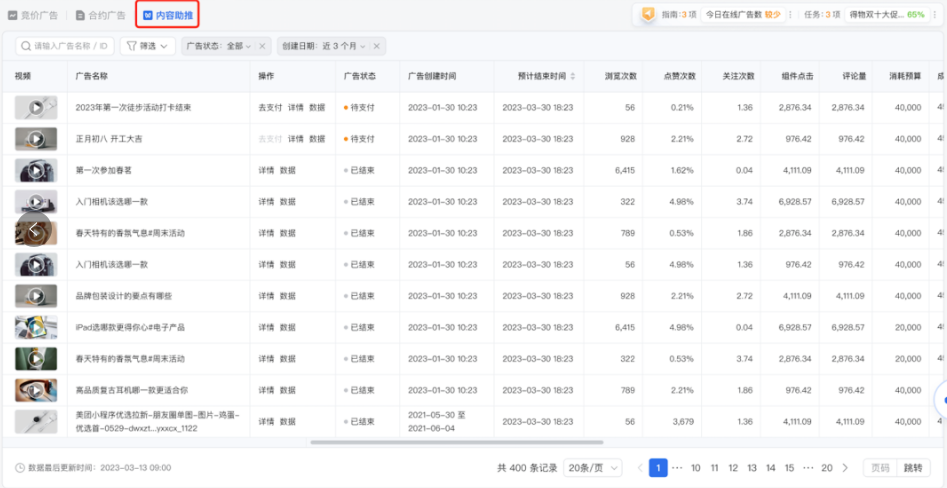Screen dimensions: 947x488
Task: Expand the 广告状态: 全部 dropdown
Action: pos(218,46)
